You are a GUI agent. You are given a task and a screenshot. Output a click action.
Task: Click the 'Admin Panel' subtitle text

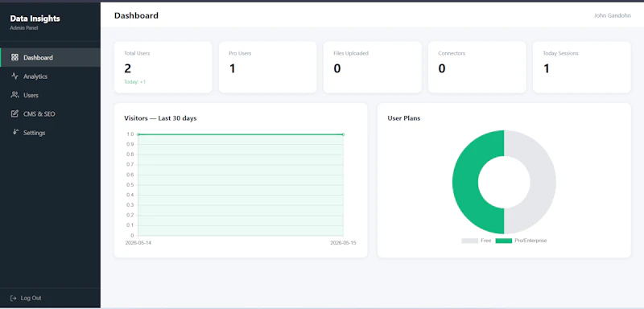24,28
